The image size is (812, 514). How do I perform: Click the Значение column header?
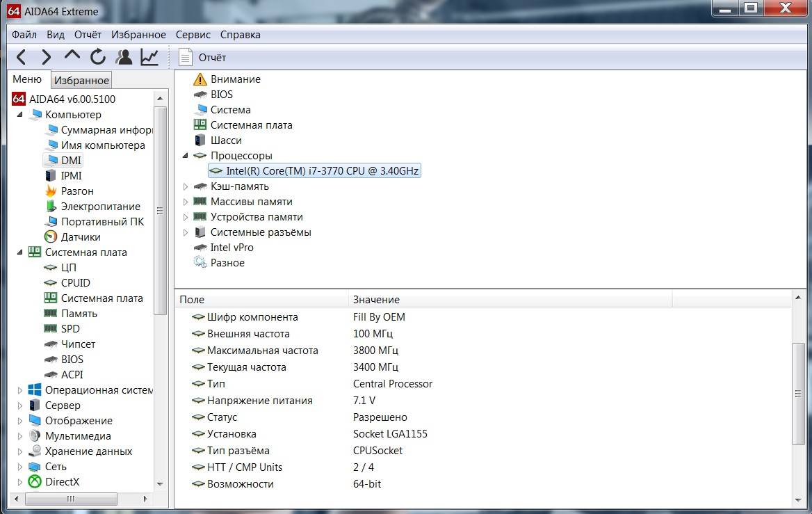(x=510, y=300)
